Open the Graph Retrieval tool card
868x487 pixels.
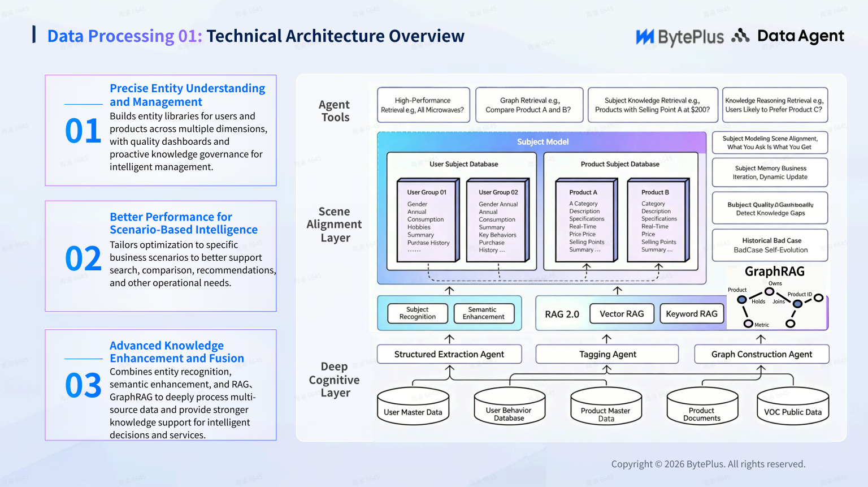click(x=529, y=105)
